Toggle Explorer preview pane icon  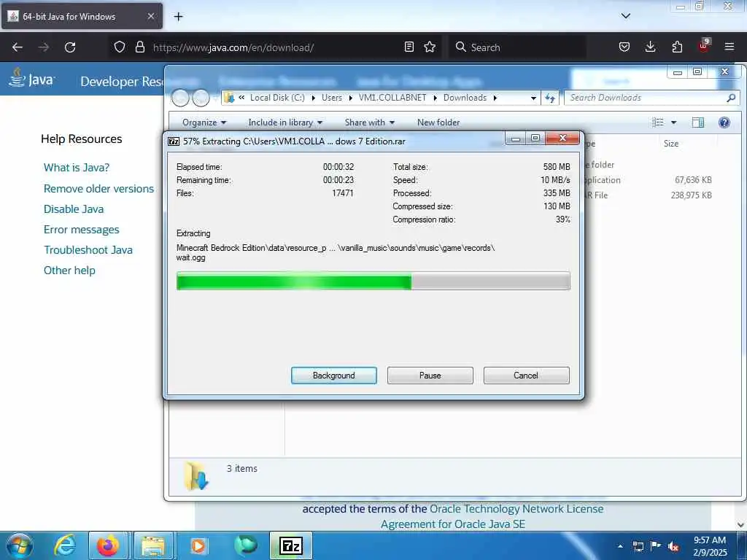(x=698, y=122)
